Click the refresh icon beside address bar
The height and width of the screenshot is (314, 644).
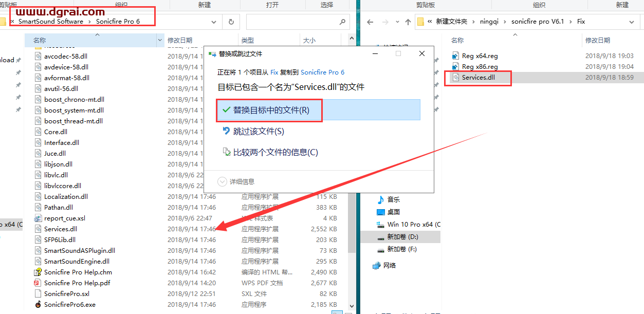(230, 22)
